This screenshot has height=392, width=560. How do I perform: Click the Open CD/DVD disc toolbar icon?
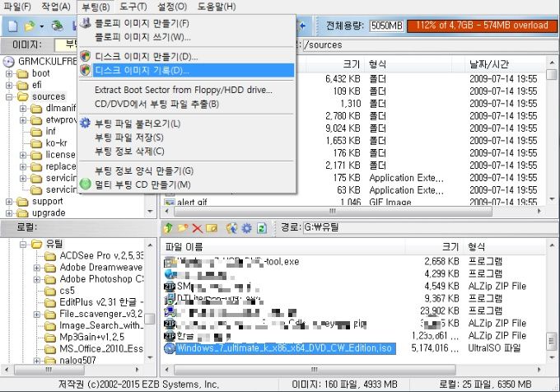57,26
